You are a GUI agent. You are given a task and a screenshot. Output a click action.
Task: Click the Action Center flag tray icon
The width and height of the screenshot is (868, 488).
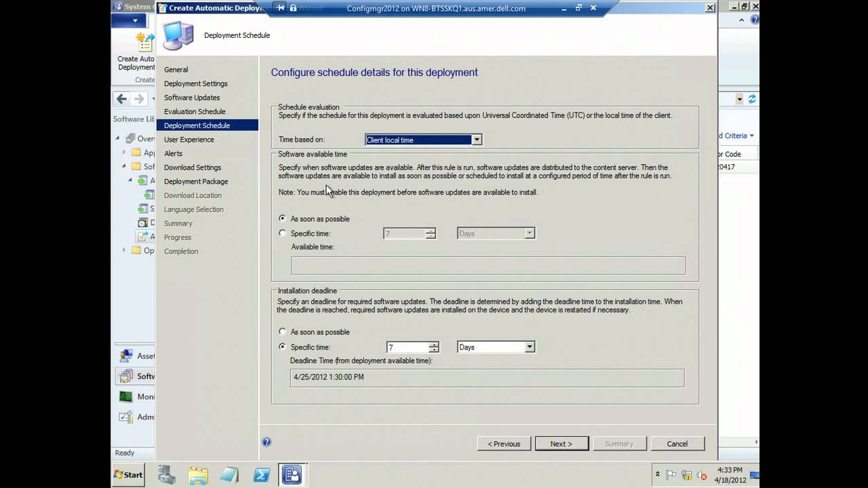(671, 475)
